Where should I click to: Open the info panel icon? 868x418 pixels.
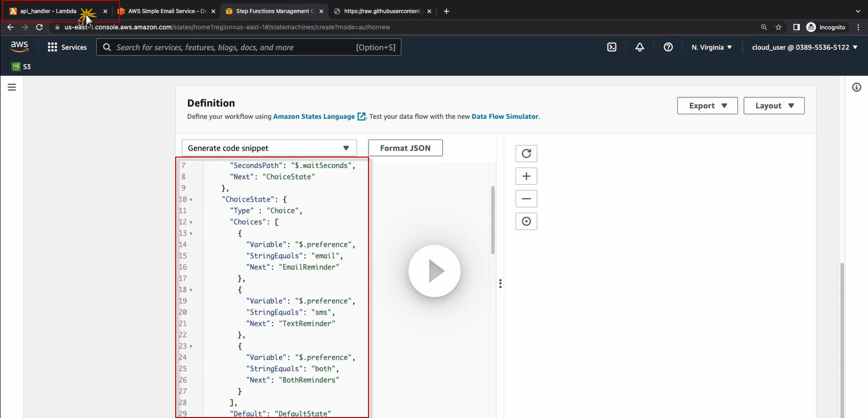[x=856, y=87]
